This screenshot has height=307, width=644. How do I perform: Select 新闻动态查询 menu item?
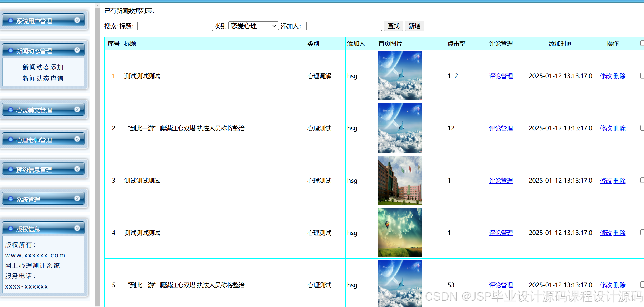(x=43, y=78)
